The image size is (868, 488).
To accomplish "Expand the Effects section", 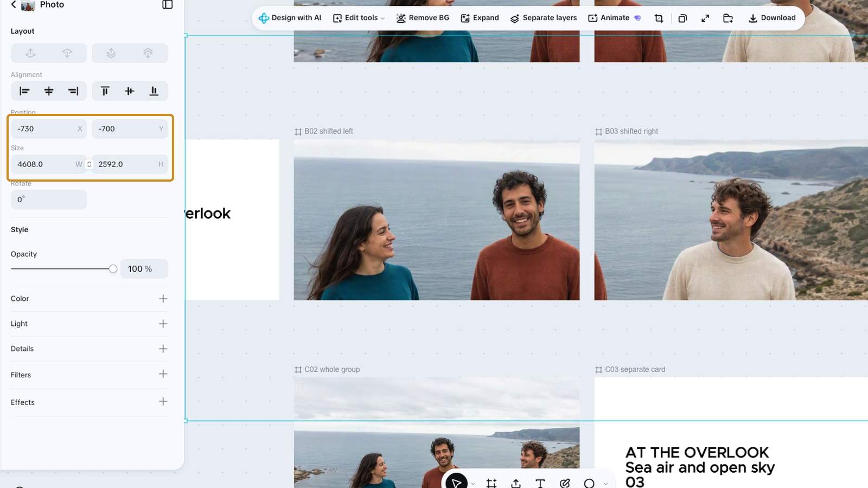I will click(163, 402).
